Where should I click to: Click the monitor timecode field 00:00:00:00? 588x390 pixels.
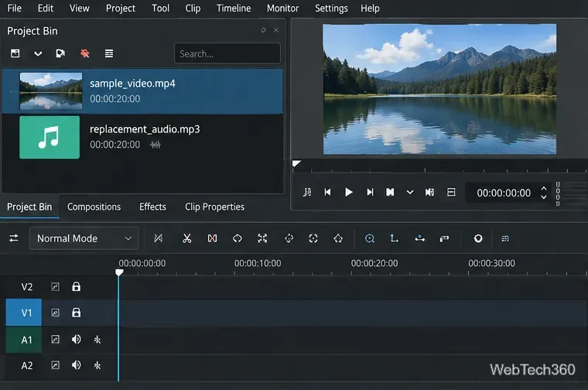click(504, 193)
